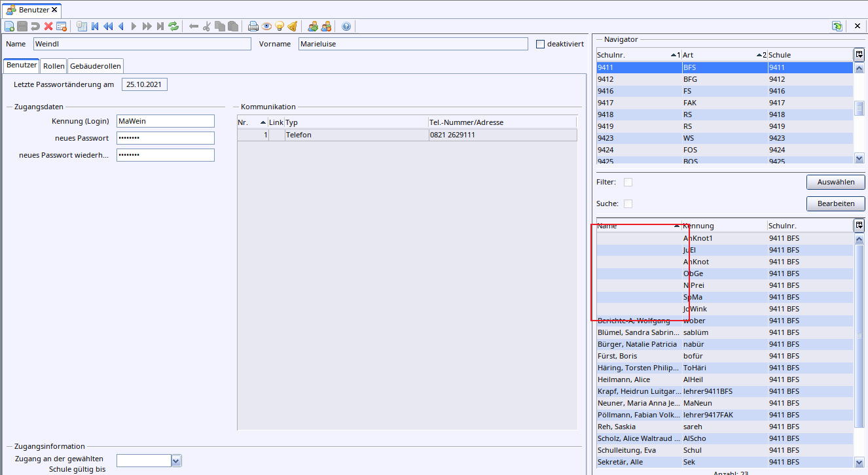Click the new record icon in toolbar
Image resolution: width=868 pixels, height=475 pixels.
(9, 26)
